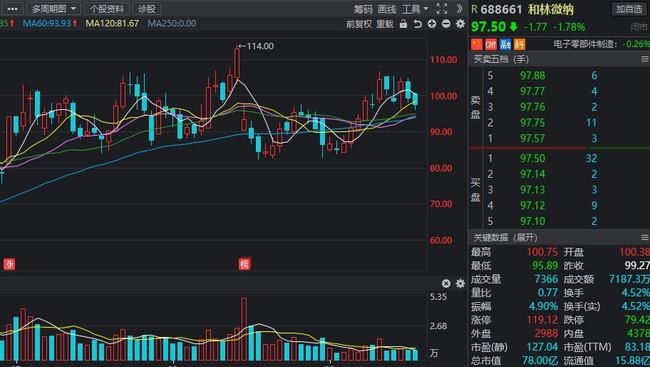Click the undo arrow icon
650x367 pixels.
pyautogui.click(x=417, y=24)
